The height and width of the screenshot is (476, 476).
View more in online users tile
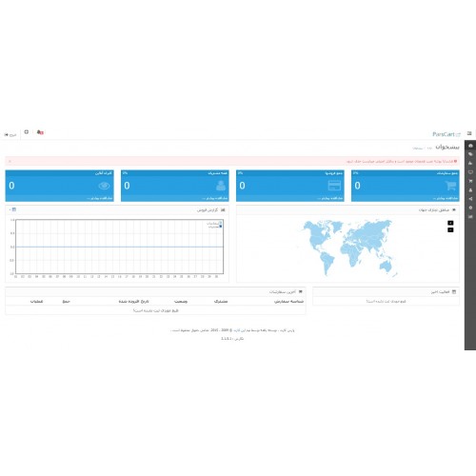pos(100,199)
